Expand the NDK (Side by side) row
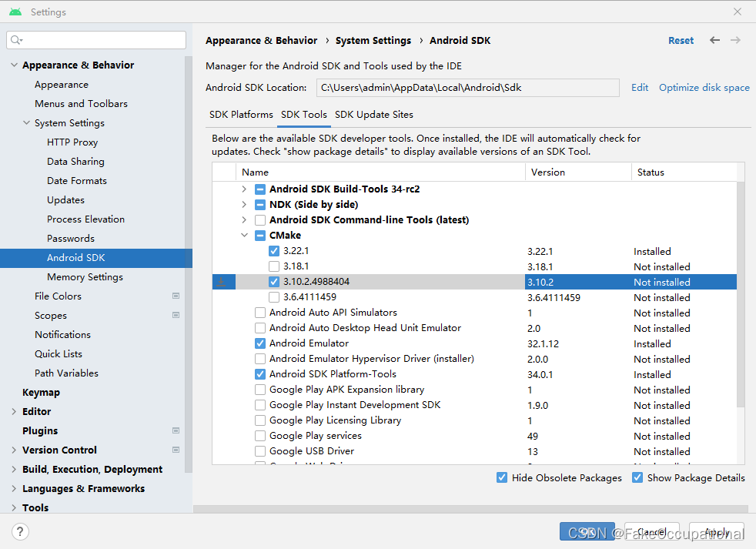The image size is (756, 549). 244,205
